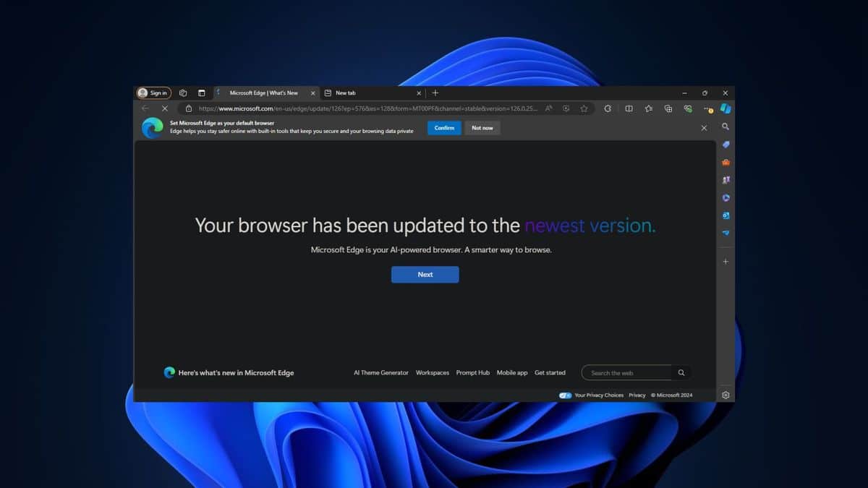Viewport: 868px width, 488px height.
Task: Open Settings and more ellipsis menu
Action: [708, 108]
